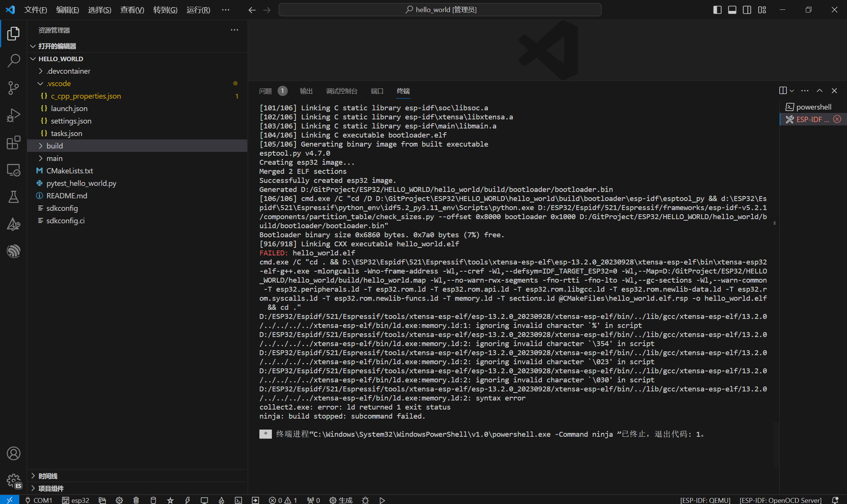
Task: Open the Extensions view
Action: click(x=13, y=142)
